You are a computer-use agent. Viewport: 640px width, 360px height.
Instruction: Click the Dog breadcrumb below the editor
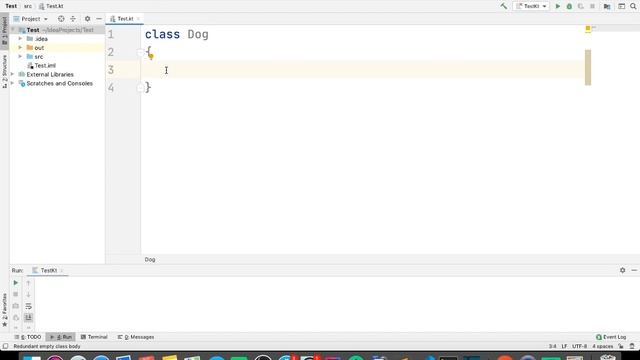(x=150, y=260)
